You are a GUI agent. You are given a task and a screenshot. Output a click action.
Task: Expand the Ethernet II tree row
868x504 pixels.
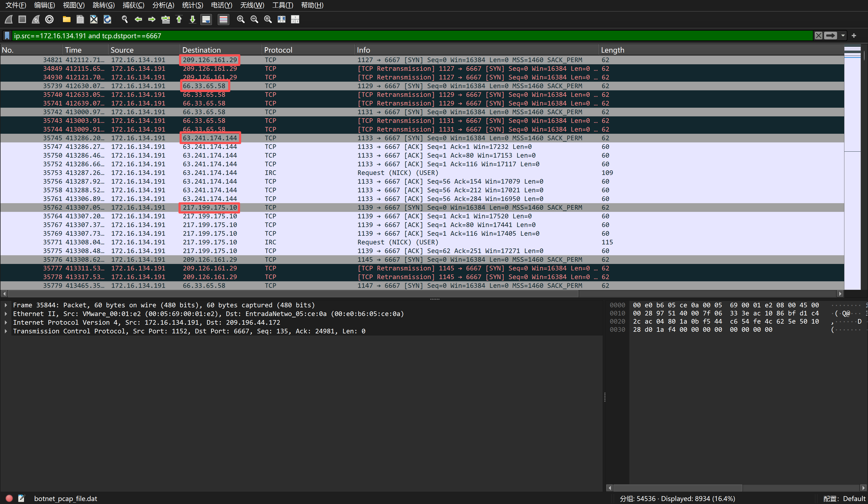point(6,314)
